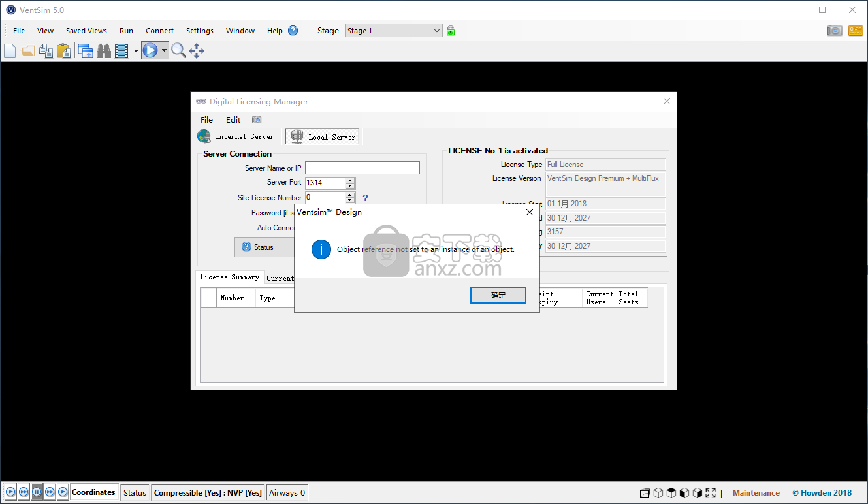Screen dimensions: 868x504
Task: Open Licensing Manager File menu
Action: click(206, 119)
